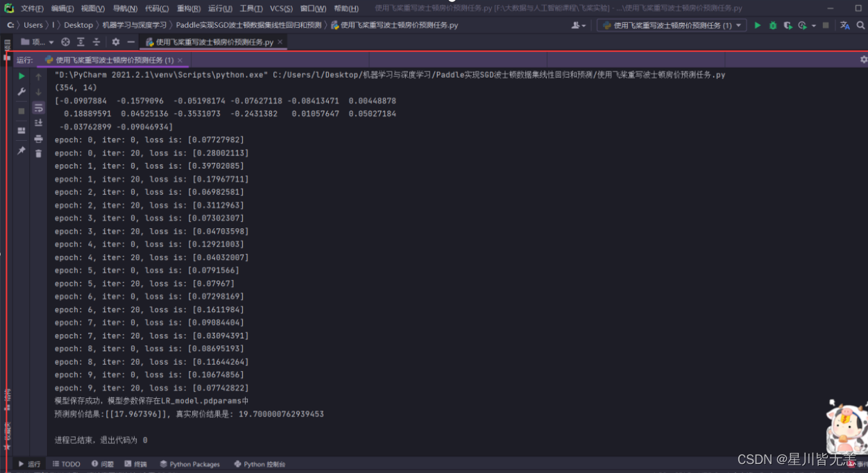Open the 运行 tool window button at bottom
The height and width of the screenshot is (473, 868).
coord(29,464)
